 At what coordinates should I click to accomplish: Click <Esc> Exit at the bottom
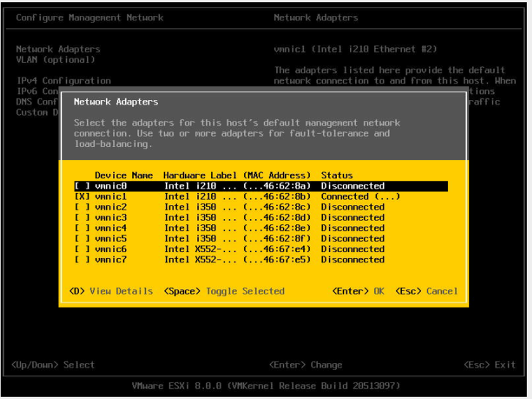[489, 365]
